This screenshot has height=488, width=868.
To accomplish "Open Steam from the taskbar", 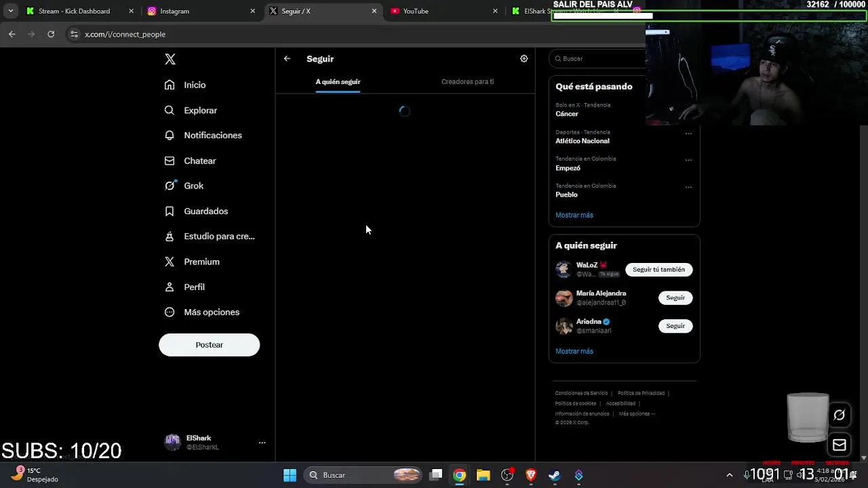I will click(x=555, y=475).
